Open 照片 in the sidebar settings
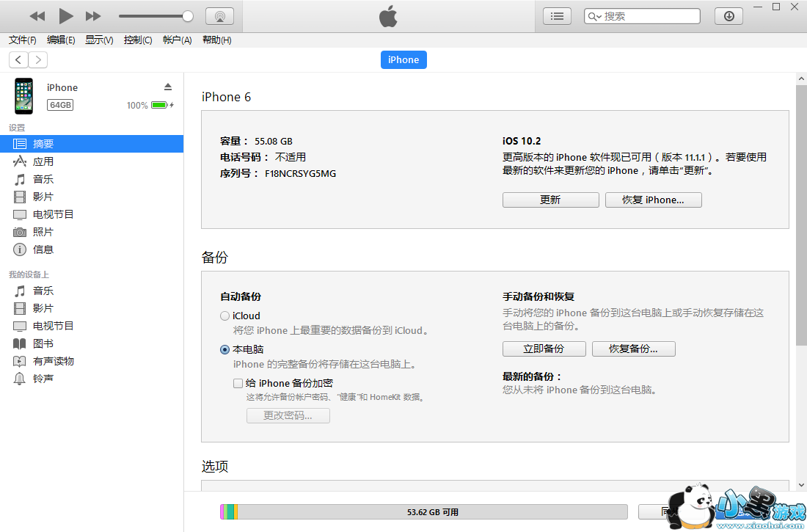The image size is (807, 532). point(43,232)
